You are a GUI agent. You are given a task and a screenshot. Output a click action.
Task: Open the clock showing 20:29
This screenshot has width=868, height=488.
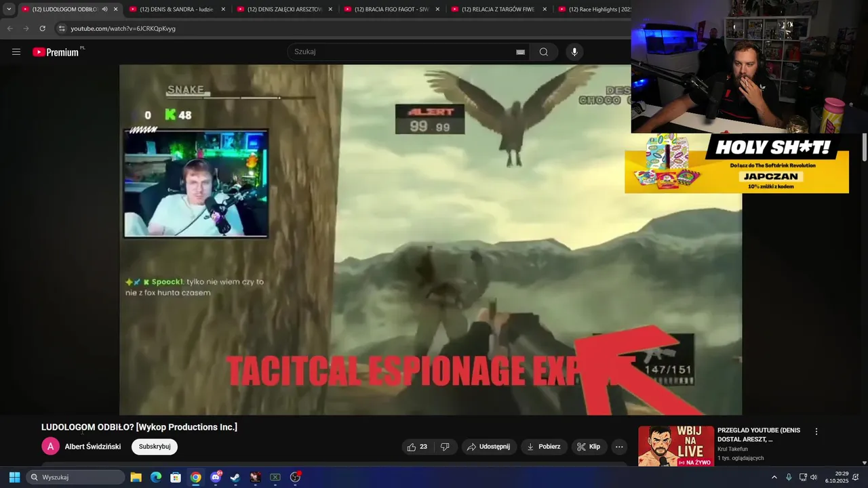[837, 477]
